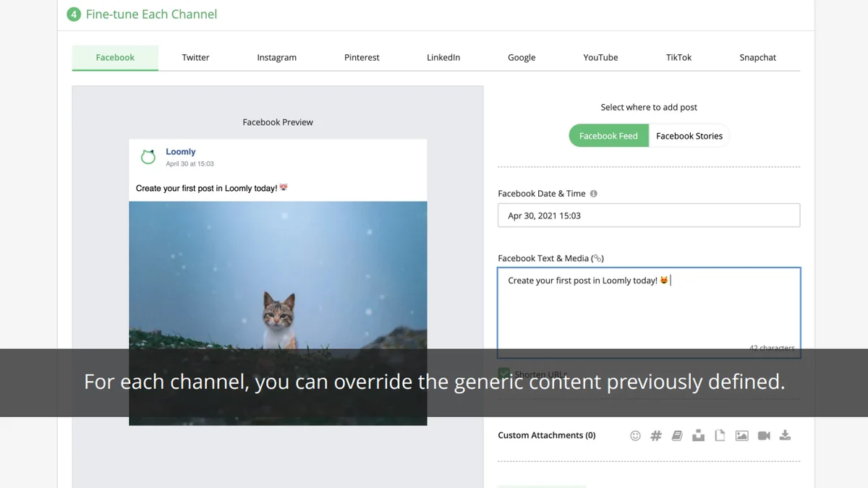Screen dimensions: 868x488
Task: Toggle the Shorten URLs checkbox
Action: tap(504, 373)
